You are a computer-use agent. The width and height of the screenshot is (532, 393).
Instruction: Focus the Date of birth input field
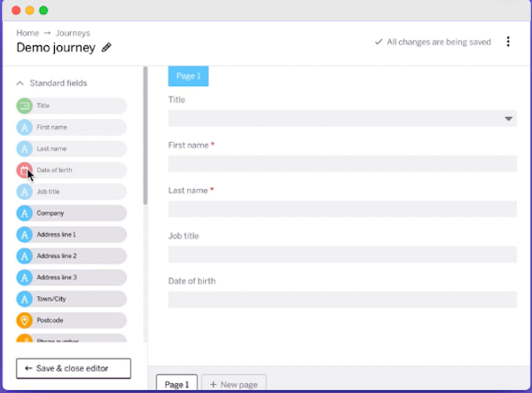[342, 300]
